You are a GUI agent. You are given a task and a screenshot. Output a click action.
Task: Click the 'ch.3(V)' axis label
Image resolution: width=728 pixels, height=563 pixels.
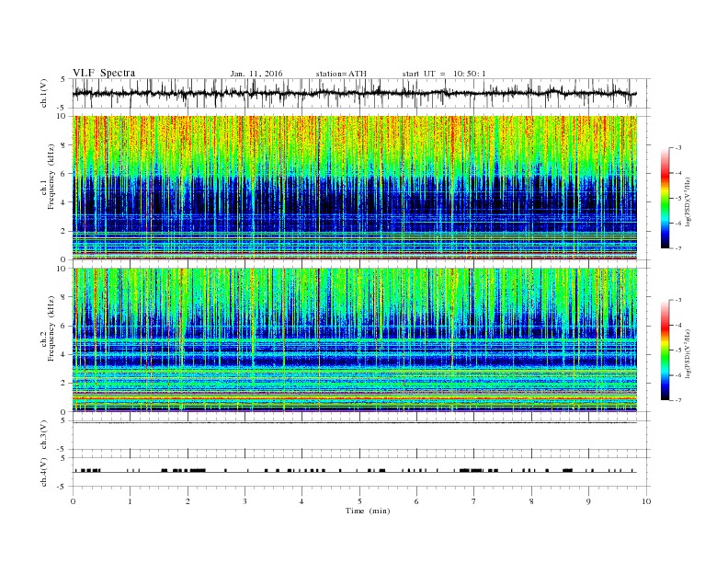pyautogui.click(x=44, y=435)
